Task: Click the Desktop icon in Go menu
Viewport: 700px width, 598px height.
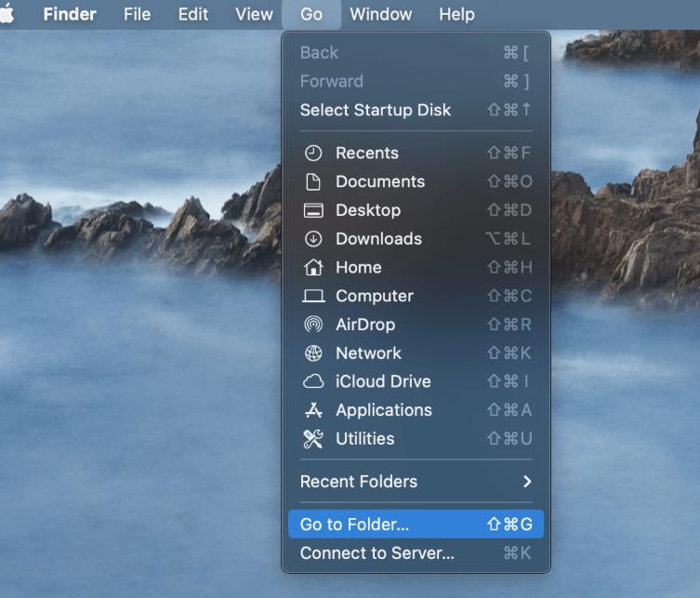Action: (x=313, y=210)
